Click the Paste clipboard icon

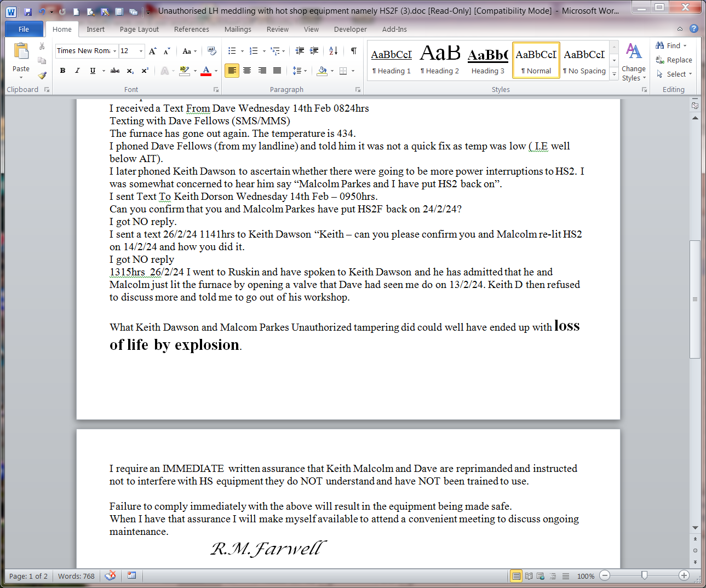pos(21,51)
